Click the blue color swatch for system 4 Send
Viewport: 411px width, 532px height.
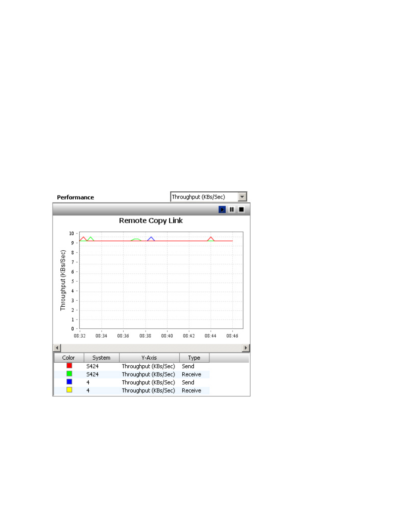(69, 382)
